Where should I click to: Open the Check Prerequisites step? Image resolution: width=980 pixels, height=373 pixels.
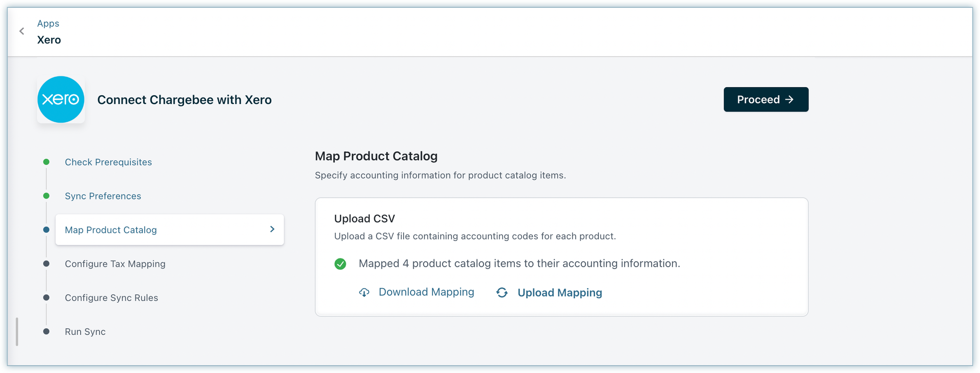click(108, 162)
